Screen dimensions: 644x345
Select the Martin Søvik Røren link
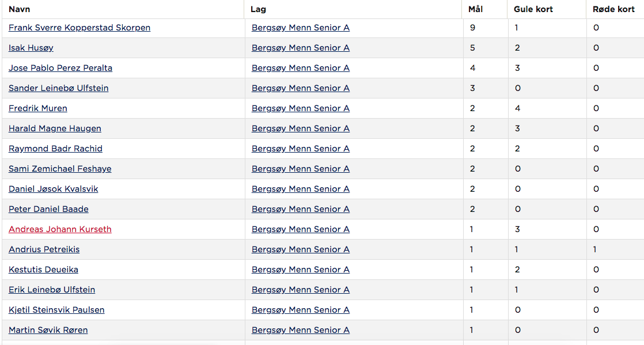point(48,330)
